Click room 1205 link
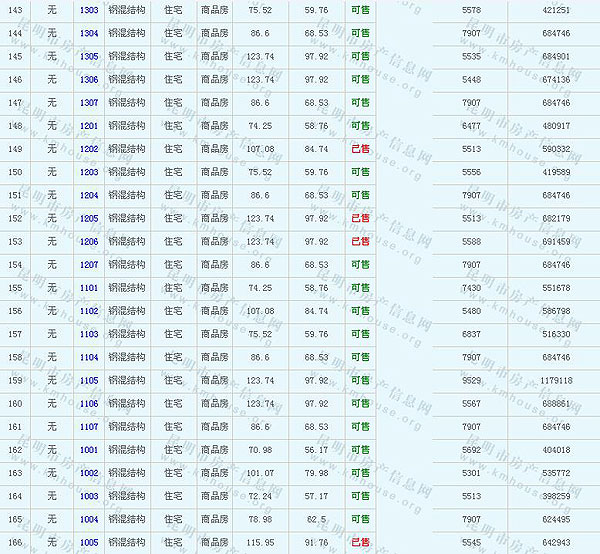Screen dimensions: 600x554 89,218
